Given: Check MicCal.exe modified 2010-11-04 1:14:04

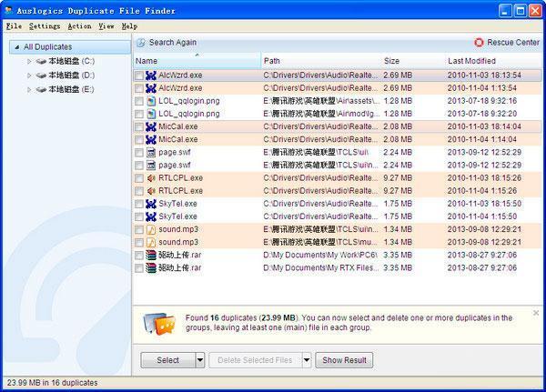Looking at the screenshot, I should click(139, 140).
